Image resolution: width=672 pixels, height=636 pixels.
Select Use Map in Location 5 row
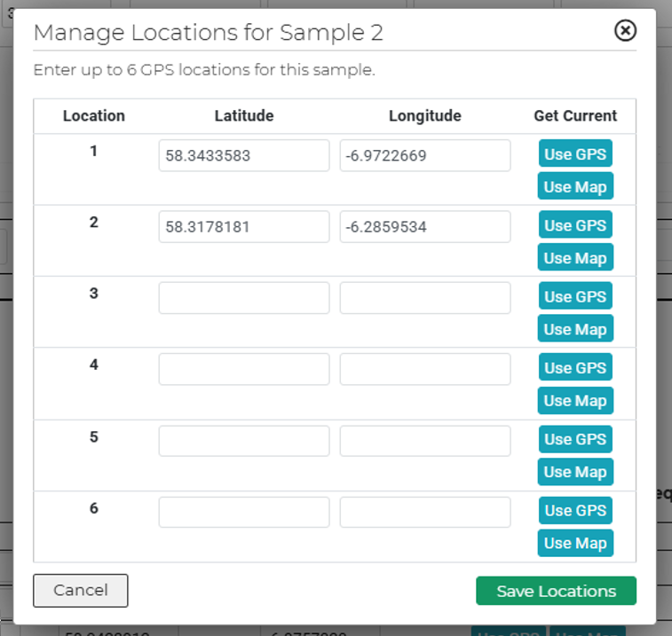click(x=574, y=472)
